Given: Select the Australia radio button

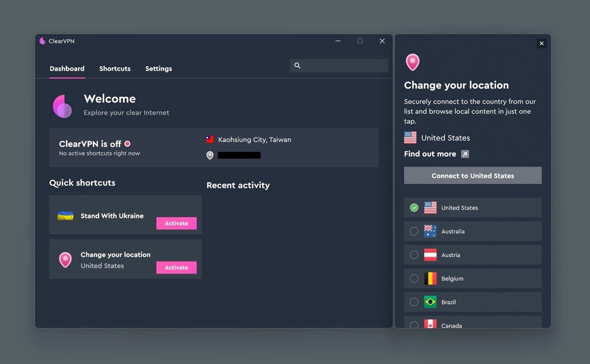Looking at the screenshot, I should (x=414, y=231).
